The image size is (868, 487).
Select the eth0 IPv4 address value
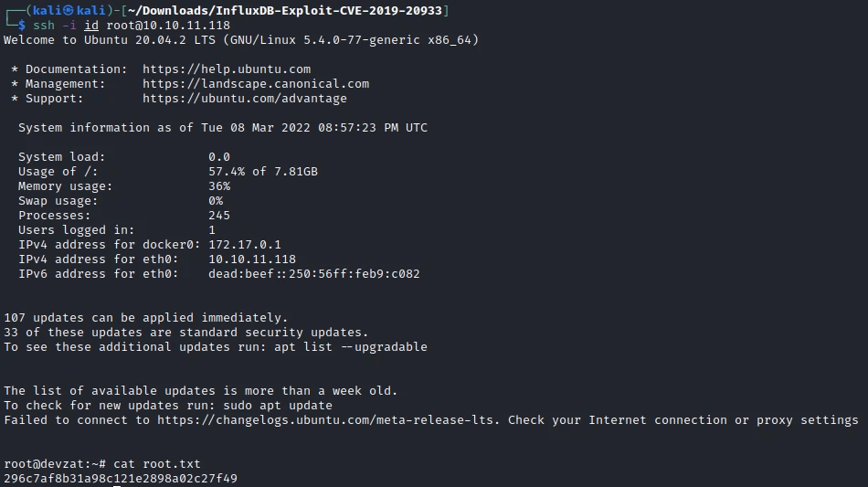pos(252,259)
